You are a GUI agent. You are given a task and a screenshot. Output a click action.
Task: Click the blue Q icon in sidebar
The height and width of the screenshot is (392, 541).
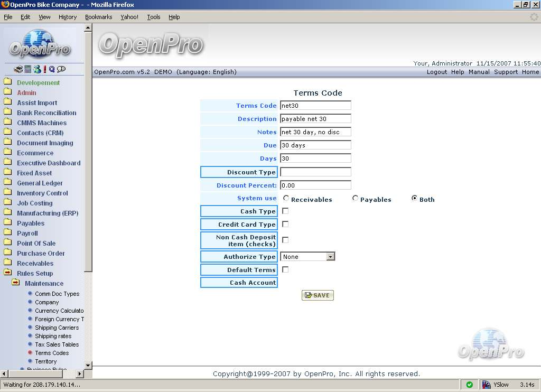52,69
